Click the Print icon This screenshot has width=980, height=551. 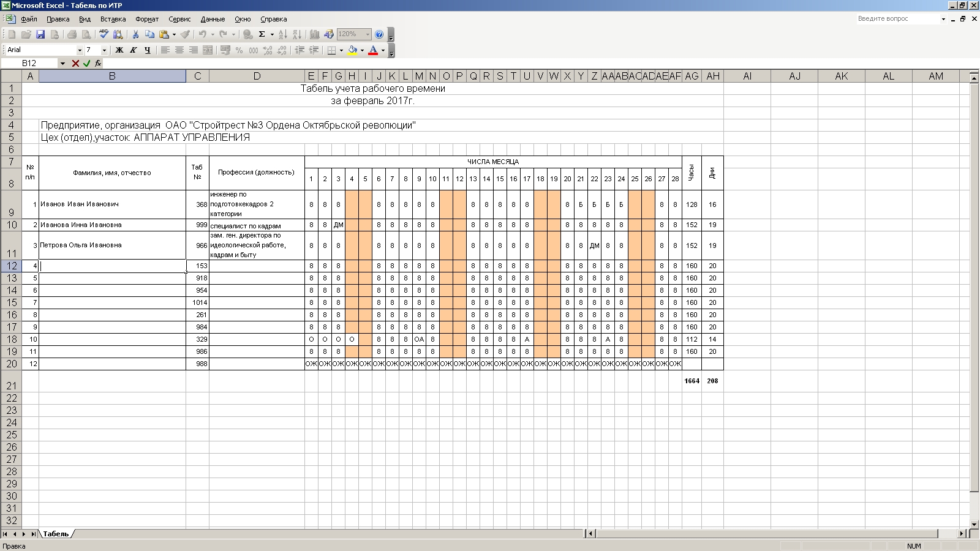pyautogui.click(x=72, y=34)
